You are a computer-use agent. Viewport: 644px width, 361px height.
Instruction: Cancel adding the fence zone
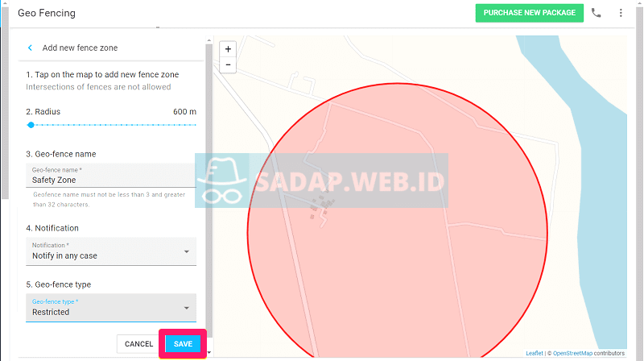138,344
